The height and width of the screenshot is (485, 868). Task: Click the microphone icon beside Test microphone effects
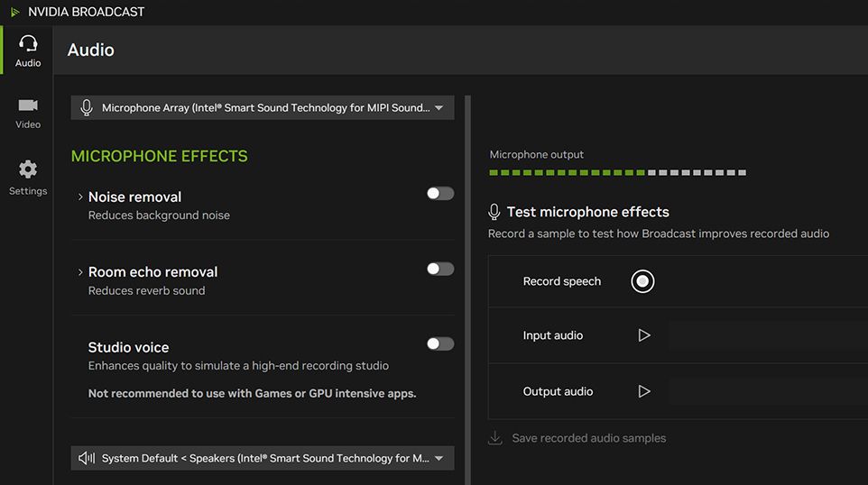pos(494,212)
